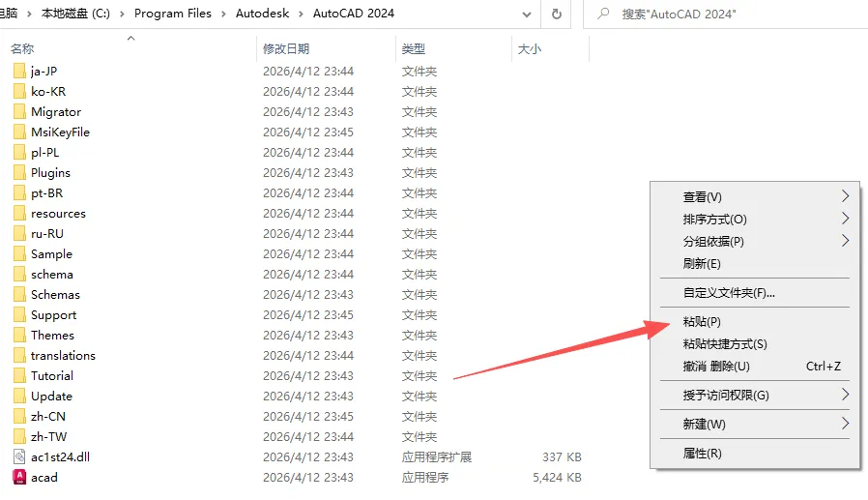Expand the 分组依据(P) submenu arrow
Screen dimensions: 868x500
pyautogui.click(x=845, y=240)
